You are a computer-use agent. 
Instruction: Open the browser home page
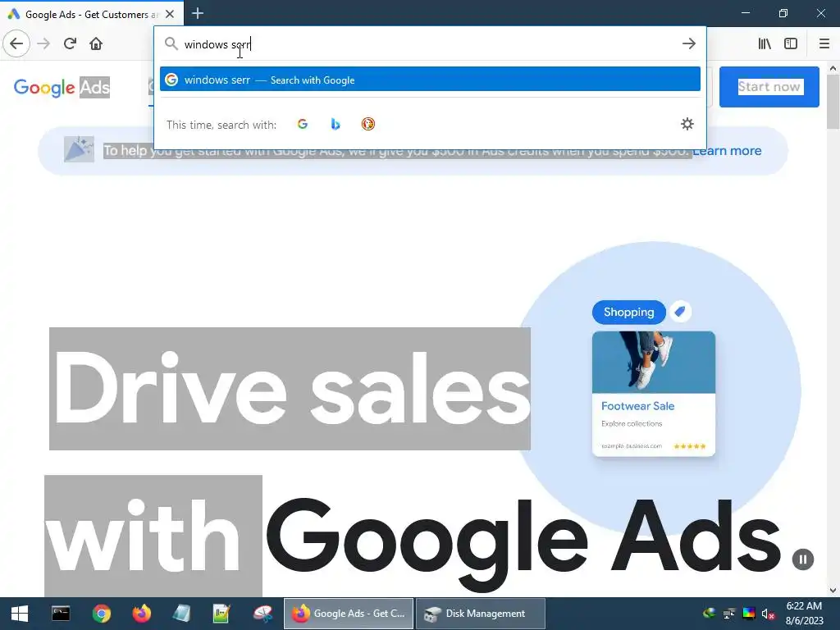pos(96,43)
